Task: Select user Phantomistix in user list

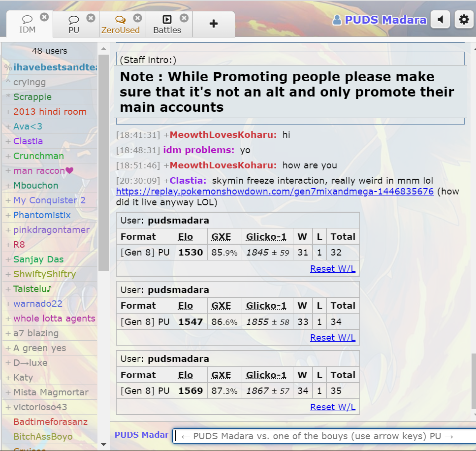Action: 50,215
